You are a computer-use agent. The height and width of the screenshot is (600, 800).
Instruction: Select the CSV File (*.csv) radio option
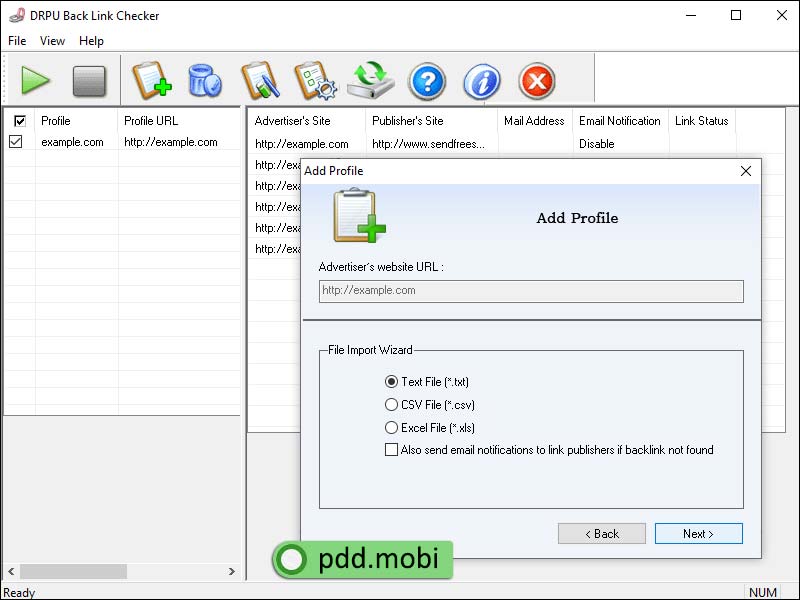(391, 405)
